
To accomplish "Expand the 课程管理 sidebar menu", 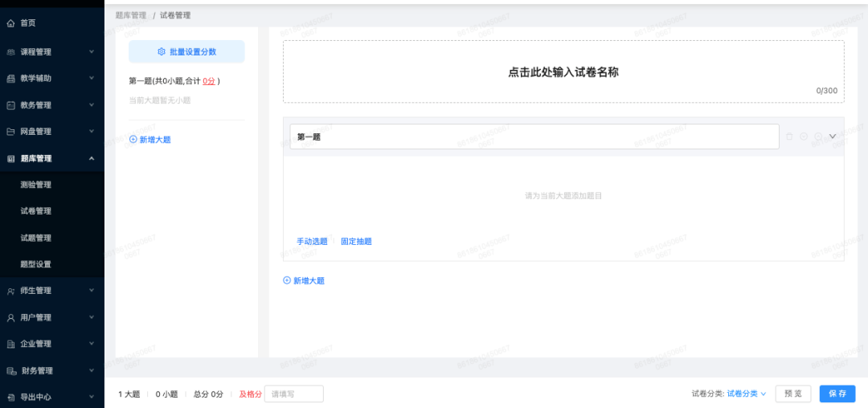I will click(x=91, y=52).
